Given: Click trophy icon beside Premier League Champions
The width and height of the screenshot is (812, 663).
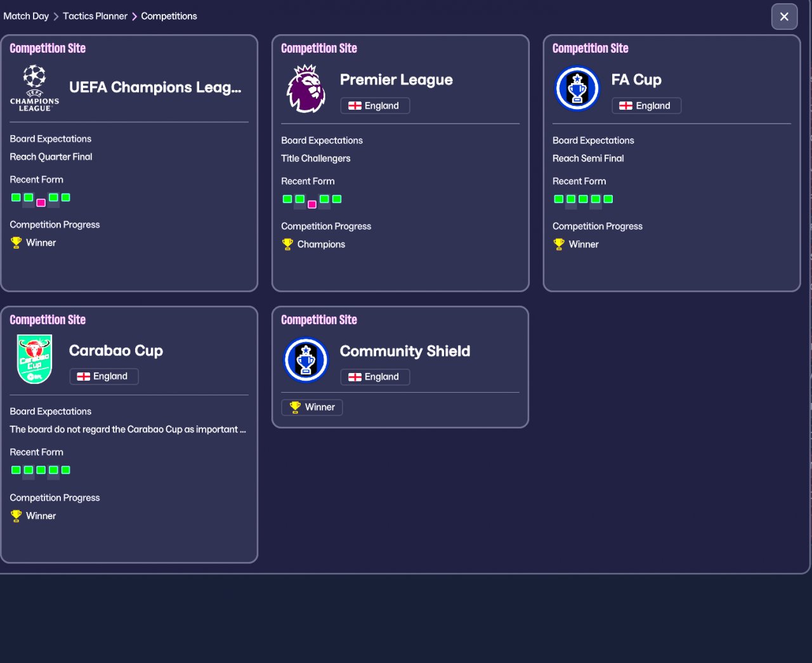Looking at the screenshot, I should (x=287, y=244).
